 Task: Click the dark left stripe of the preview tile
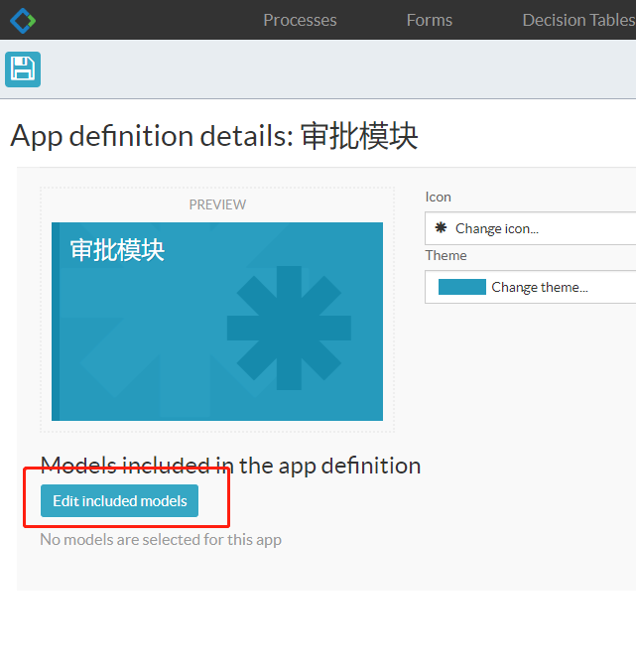(56, 321)
